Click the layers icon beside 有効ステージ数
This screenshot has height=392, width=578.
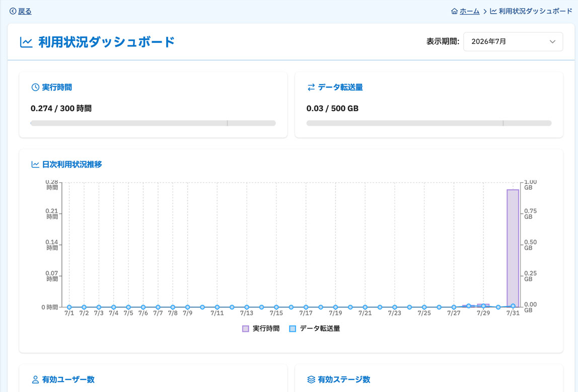pos(311,379)
